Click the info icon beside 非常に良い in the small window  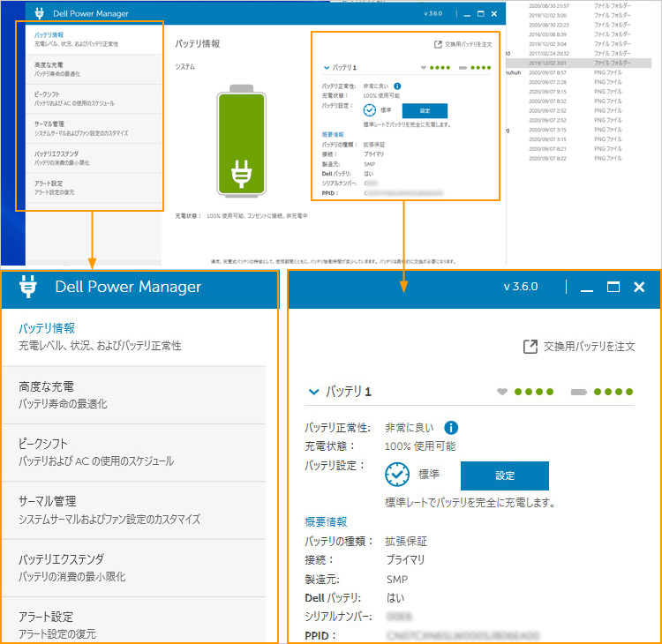pos(397,86)
